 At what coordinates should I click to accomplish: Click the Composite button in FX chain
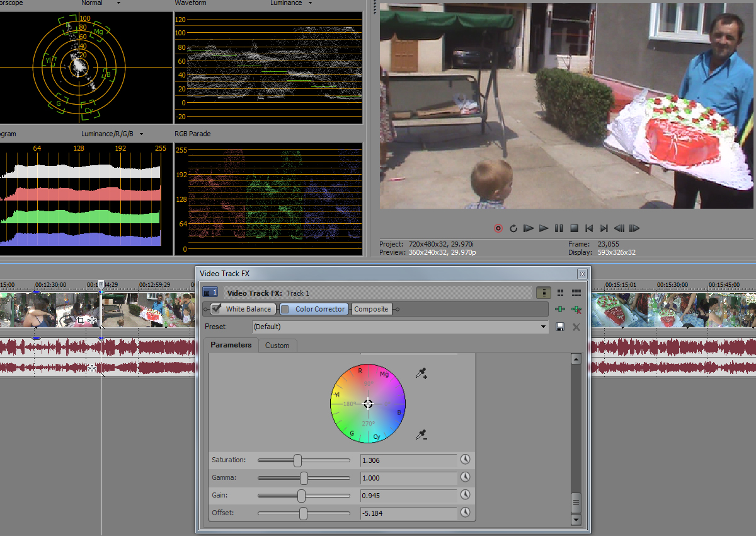click(371, 309)
